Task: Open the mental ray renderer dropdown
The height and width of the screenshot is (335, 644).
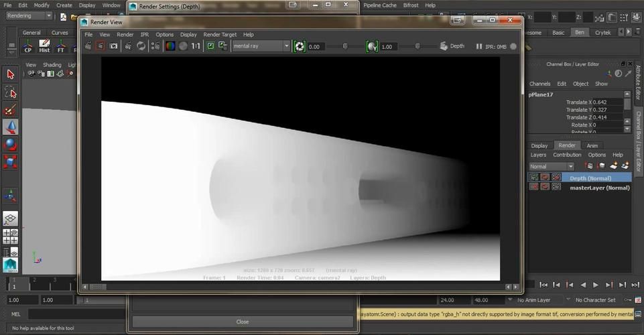Action: pyautogui.click(x=287, y=46)
